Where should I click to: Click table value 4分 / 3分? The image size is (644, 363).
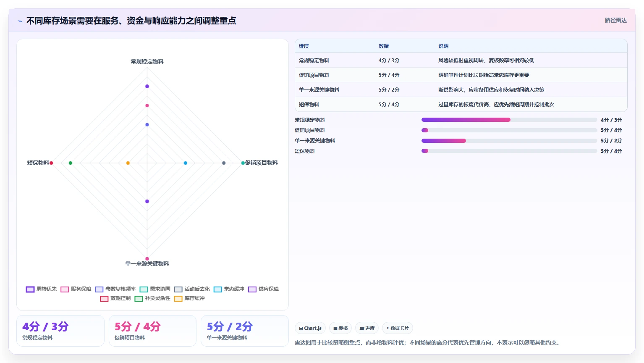click(x=389, y=60)
